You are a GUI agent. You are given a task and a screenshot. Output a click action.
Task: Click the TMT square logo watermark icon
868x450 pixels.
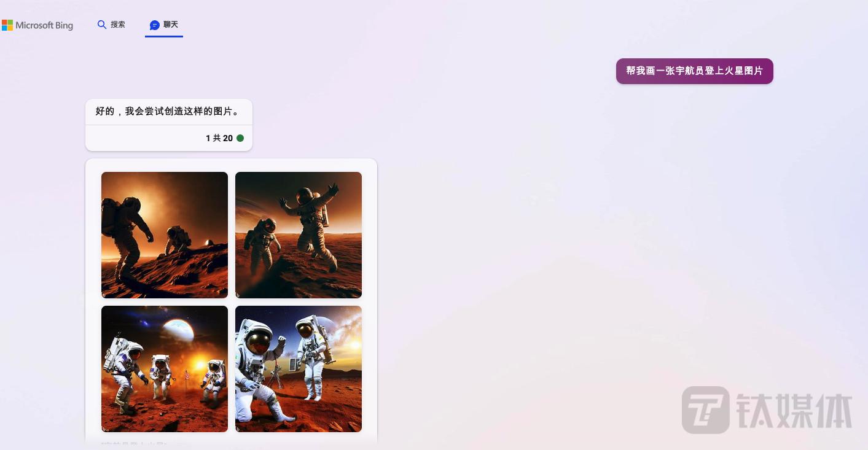point(706,410)
